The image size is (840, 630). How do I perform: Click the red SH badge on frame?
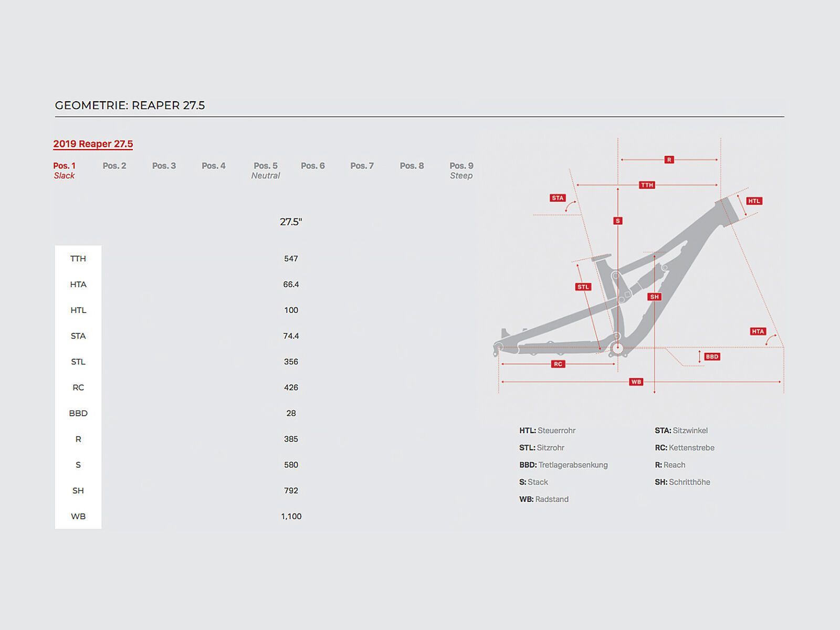coord(655,297)
